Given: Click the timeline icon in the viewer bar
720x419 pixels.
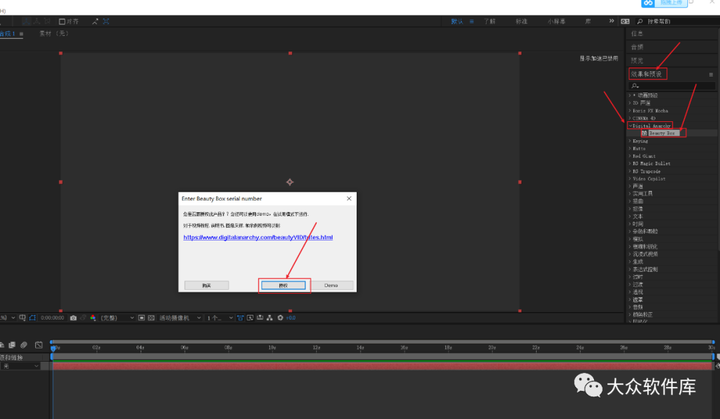Looking at the screenshot, I should (260, 318).
